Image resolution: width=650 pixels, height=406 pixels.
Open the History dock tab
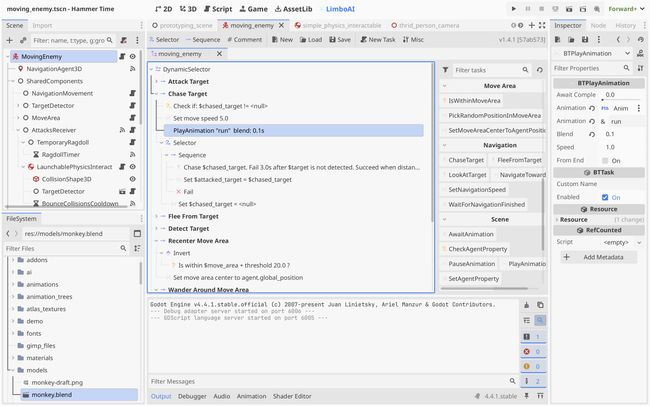click(x=625, y=26)
